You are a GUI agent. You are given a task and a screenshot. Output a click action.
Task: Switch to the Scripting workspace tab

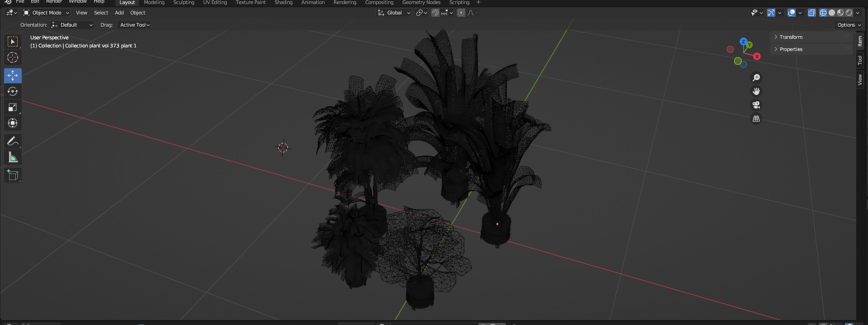[459, 2]
